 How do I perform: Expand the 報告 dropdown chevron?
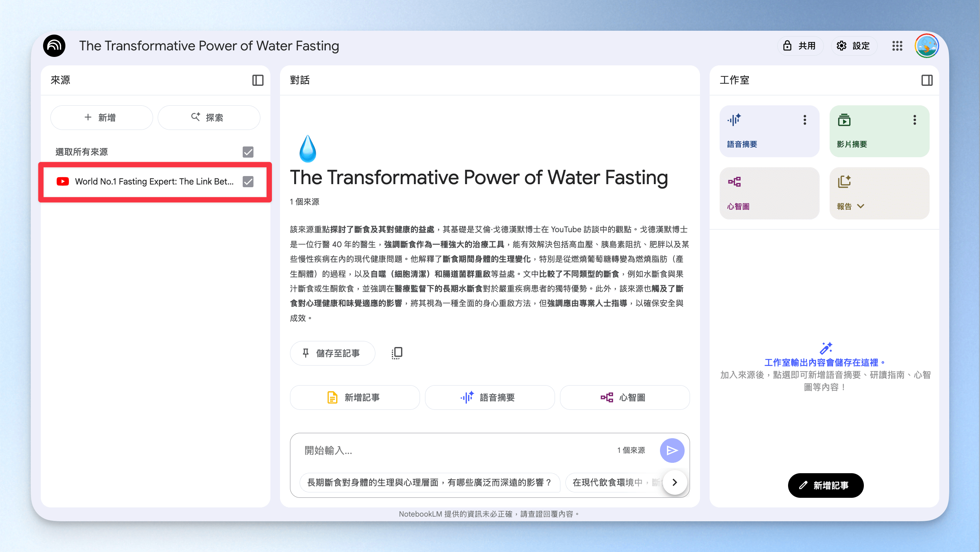click(861, 206)
